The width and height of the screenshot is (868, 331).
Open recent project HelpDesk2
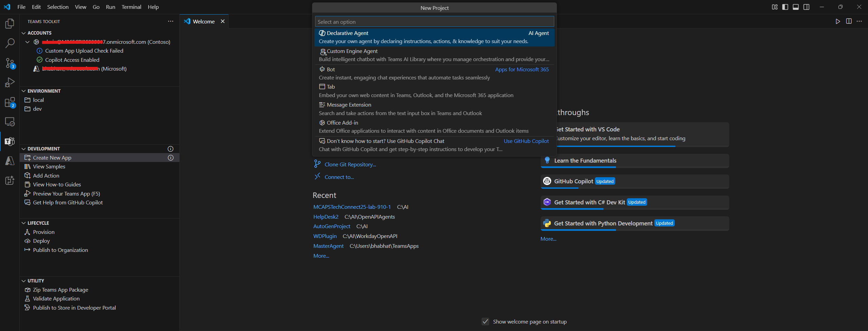tap(326, 217)
